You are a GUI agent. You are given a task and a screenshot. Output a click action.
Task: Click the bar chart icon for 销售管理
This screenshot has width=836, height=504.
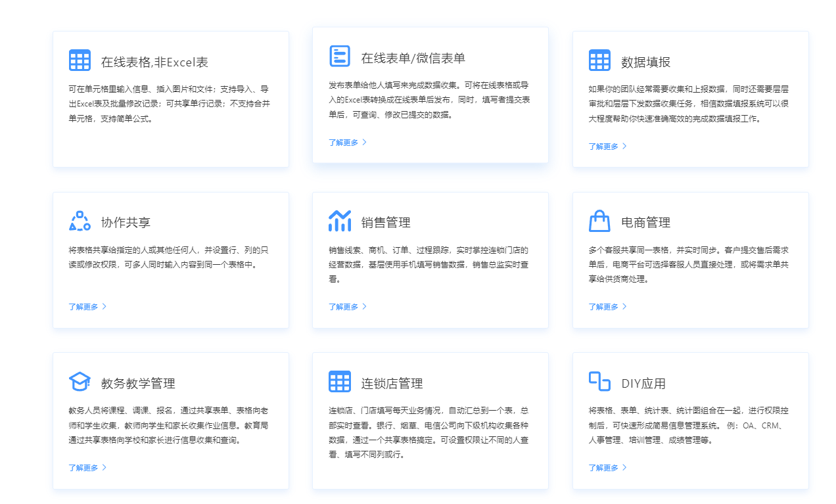(339, 221)
